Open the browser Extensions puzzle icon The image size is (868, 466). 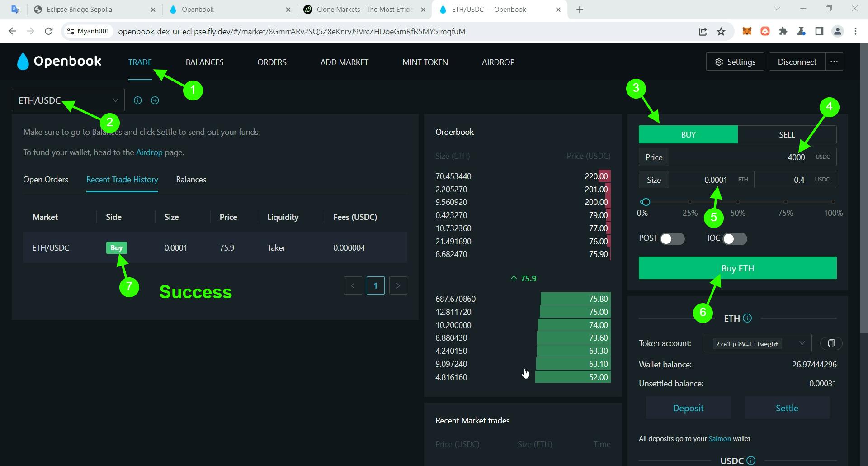tap(783, 31)
